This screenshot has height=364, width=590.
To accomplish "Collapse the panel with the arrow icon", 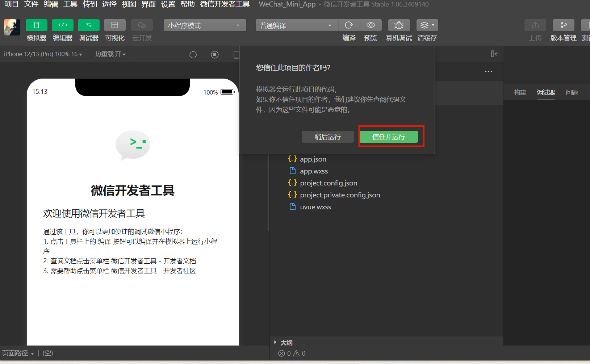I will point(495,54).
